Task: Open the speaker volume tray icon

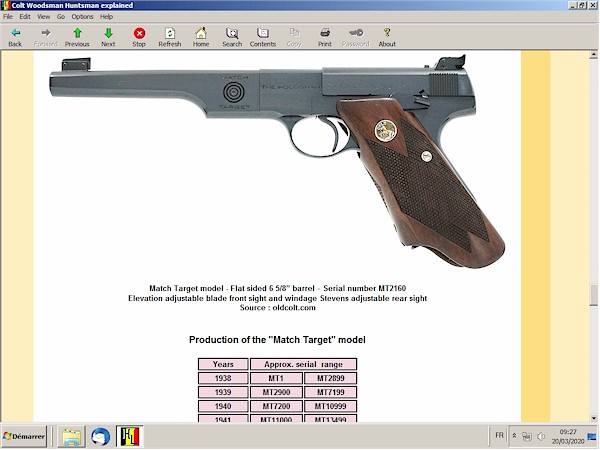Action: [541, 436]
